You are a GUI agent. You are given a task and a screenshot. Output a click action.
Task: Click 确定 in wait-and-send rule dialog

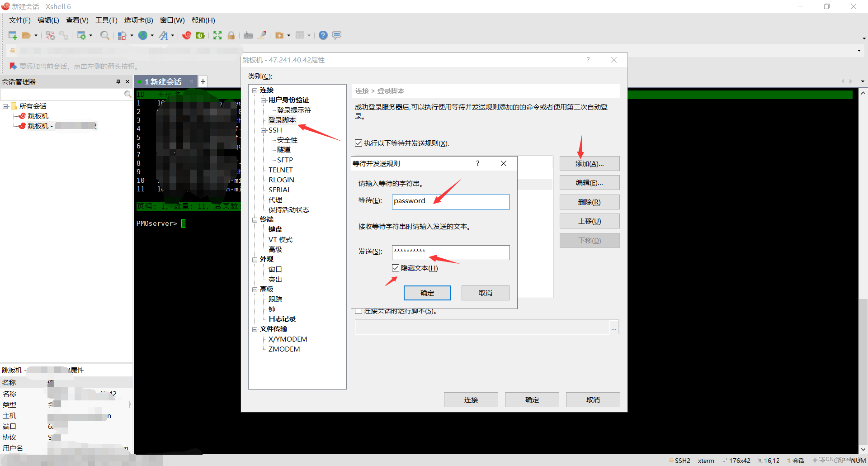tap(427, 293)
